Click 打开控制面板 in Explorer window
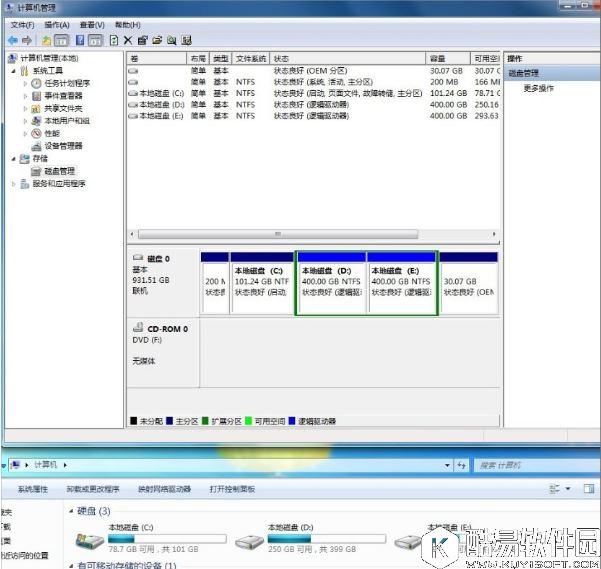 coord(232,489)
